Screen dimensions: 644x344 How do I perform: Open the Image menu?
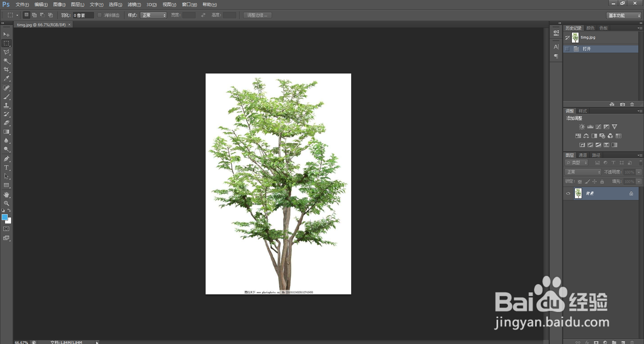click(59, 5)
